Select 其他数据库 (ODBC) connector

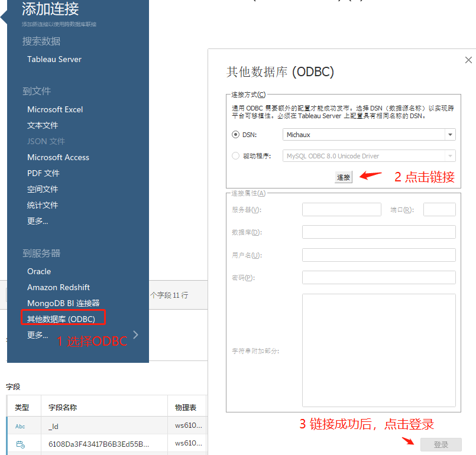61,319
